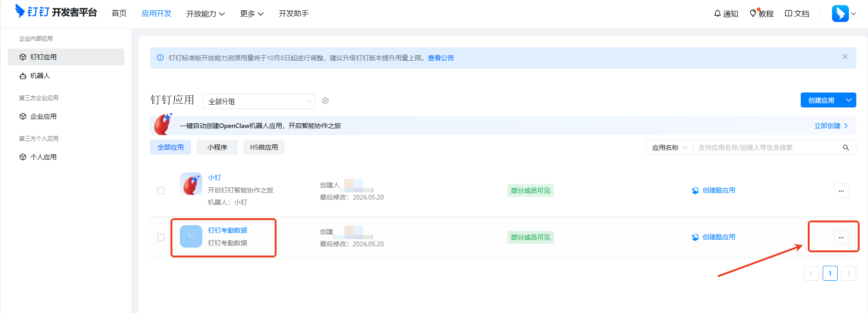The height and width of the screenshot is (313, 868).
Task: Click the OpenClaw lobster mascot icon
Action: (x=164, y=124)
